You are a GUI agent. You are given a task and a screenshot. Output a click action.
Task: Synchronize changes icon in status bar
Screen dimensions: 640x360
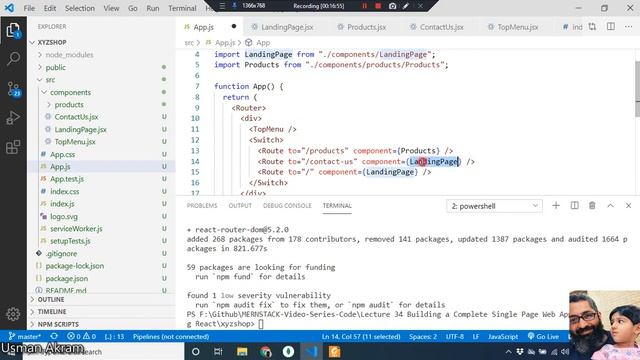coord(54,337)
